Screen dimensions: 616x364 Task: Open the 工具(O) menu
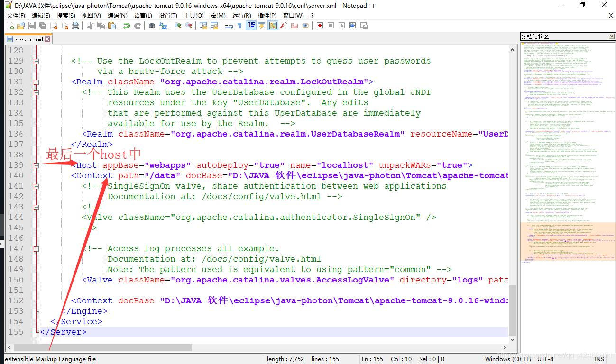pos(194,16)
